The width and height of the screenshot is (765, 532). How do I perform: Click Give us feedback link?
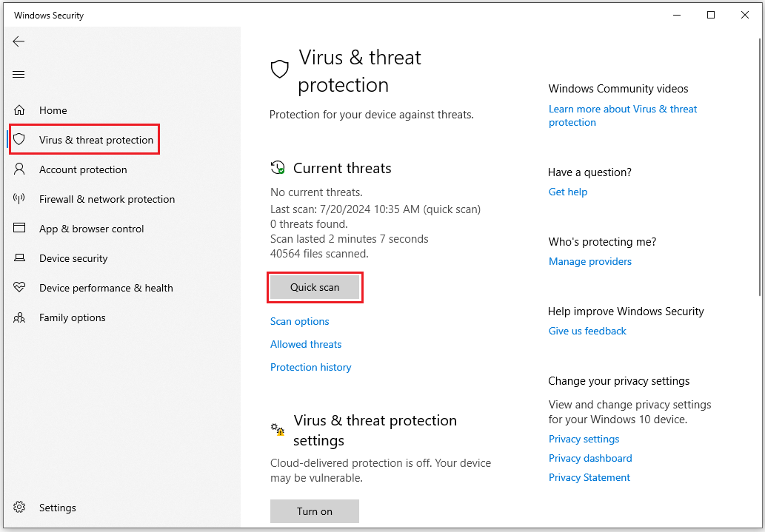pyautogui.click(x=587, y=331)
